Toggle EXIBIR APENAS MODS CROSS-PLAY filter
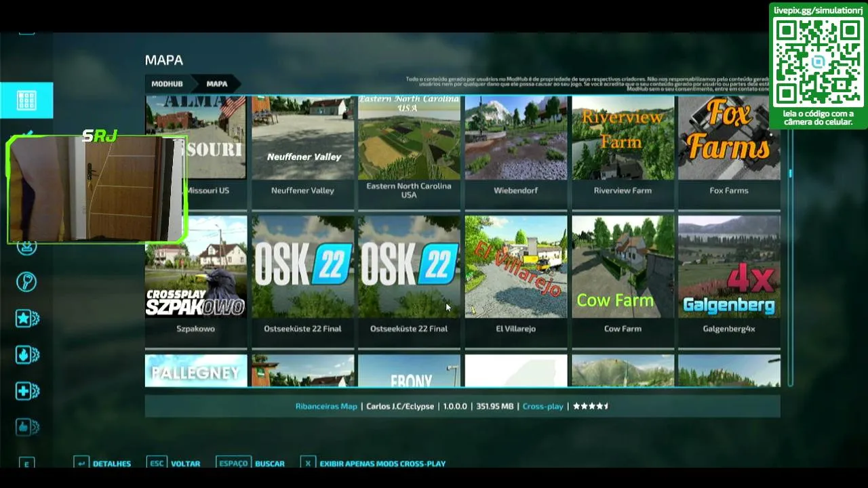The image size is (868, 488). (x=373, y=464)
